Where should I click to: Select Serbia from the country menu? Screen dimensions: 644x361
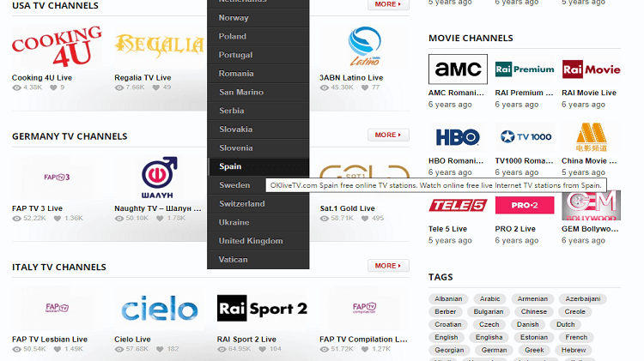point(258,111)
